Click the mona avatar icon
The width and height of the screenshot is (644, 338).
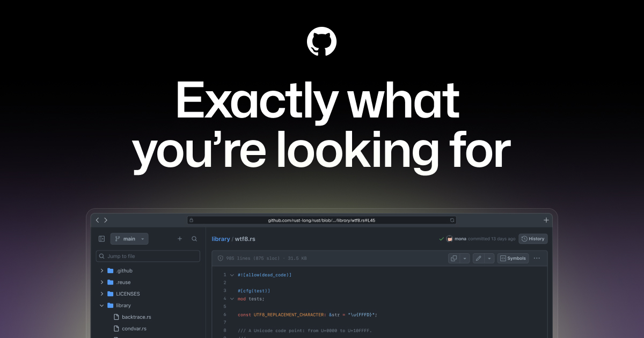[450, 239]
